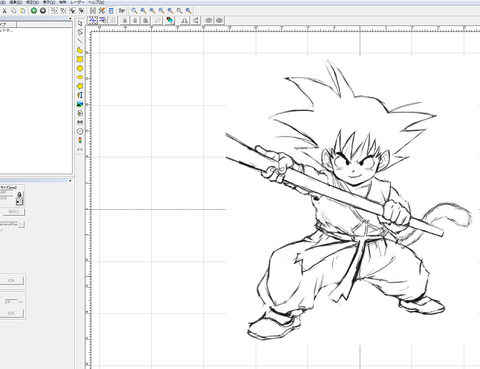Click the leftmost magnifier zoom icon

click(x=134, y=11)
